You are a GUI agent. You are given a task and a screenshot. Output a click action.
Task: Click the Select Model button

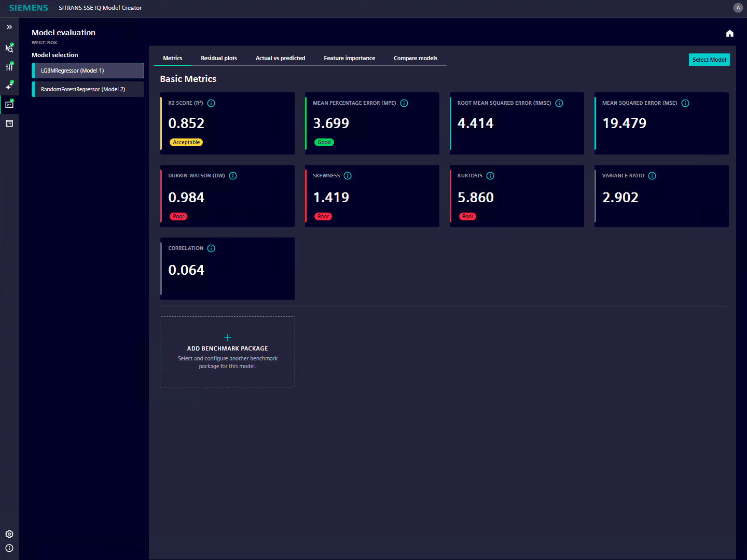pyautogui.click(x=709, y=60)
